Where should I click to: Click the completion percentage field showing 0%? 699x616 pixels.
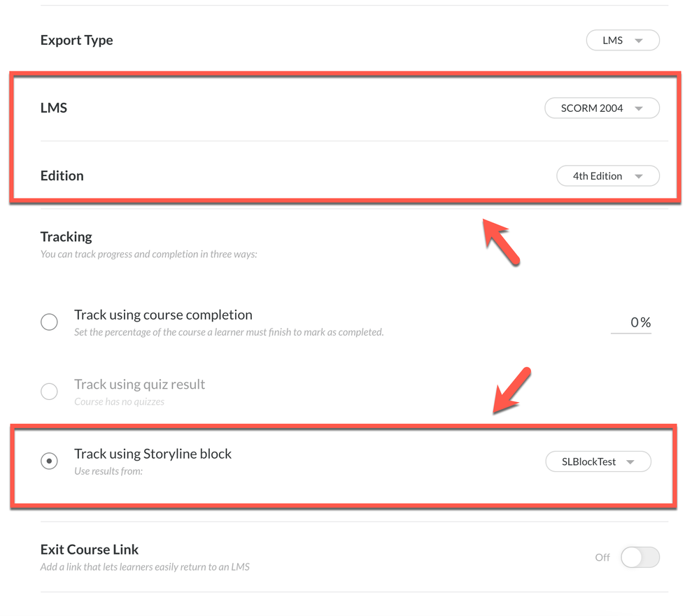tap(631, 322)
